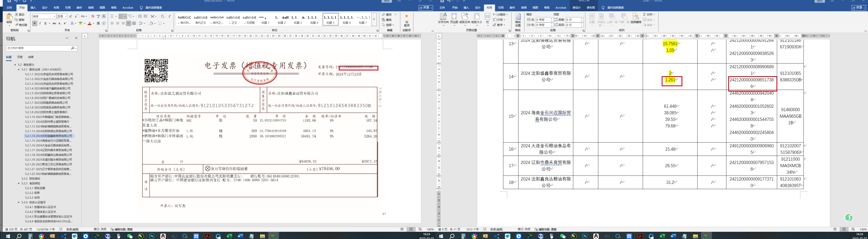Image resolution: width=868 pixels, height=239 pixels.
Task: Click the Windows Start button on left taskbar
Action: pos(8,236)
